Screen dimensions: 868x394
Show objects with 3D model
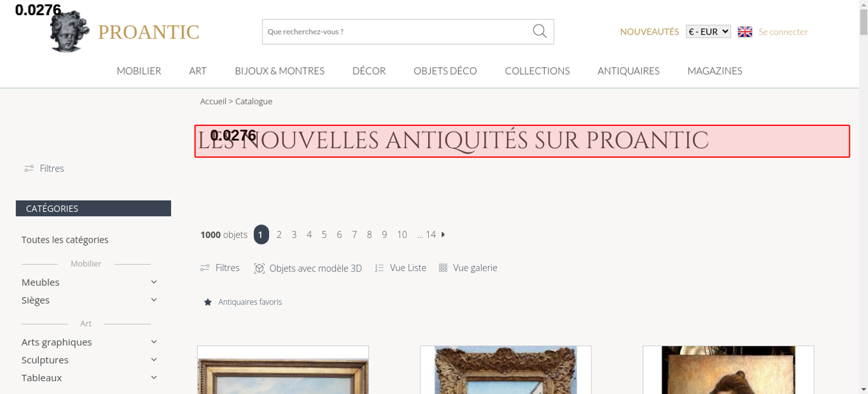(x=308, y=268)
